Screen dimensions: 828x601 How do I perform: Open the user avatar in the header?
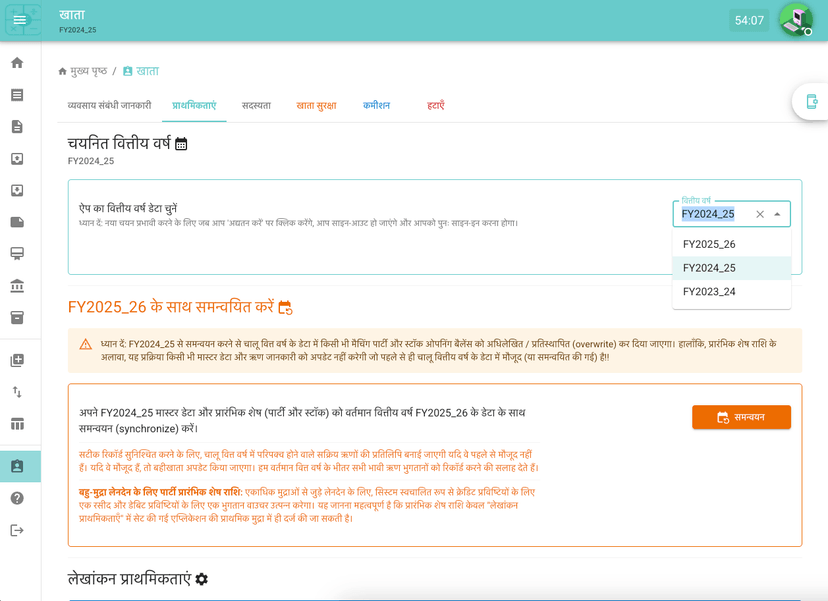tap(796, 20)
